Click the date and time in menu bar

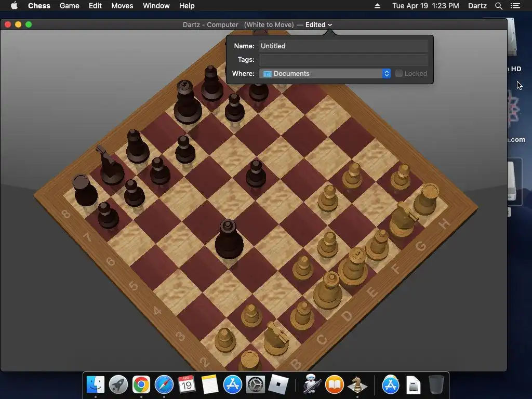(x=425, y=6)
